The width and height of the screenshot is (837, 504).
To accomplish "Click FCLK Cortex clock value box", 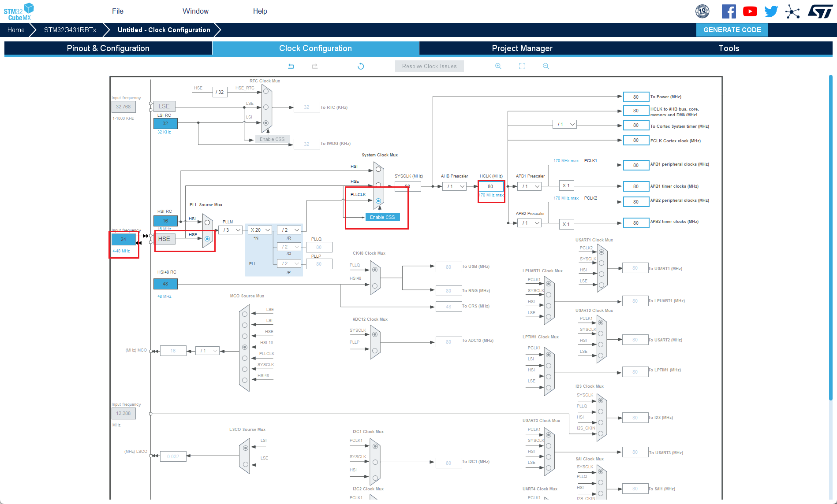I will (636, 140).
